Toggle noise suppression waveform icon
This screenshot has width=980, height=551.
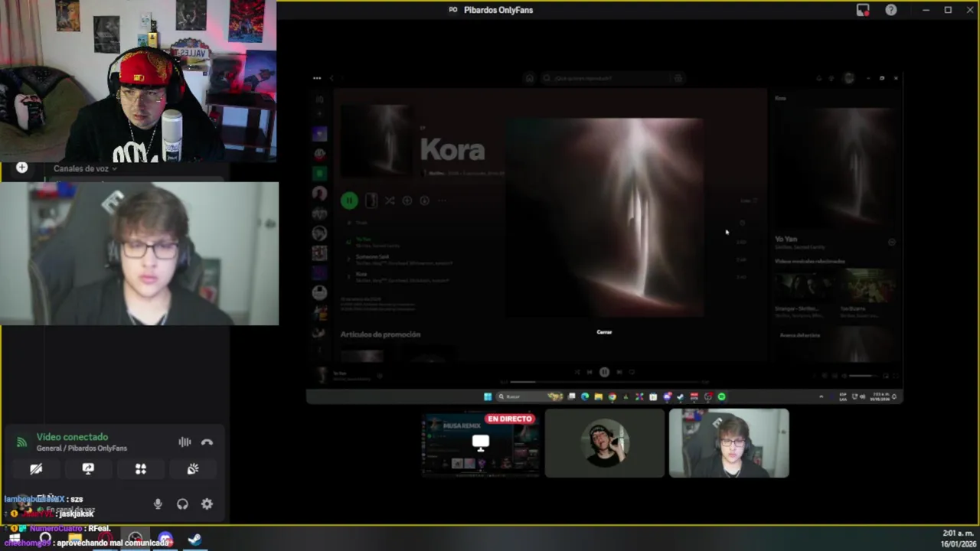(185, 442)
